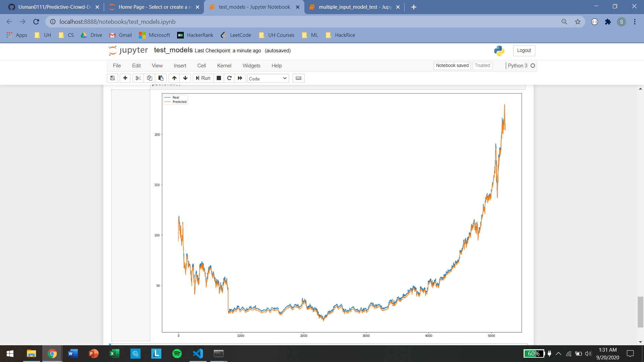Open the Kernel menu
Image resolution: width=644 pixels, height=362 pixels.
tap(224, 66)
